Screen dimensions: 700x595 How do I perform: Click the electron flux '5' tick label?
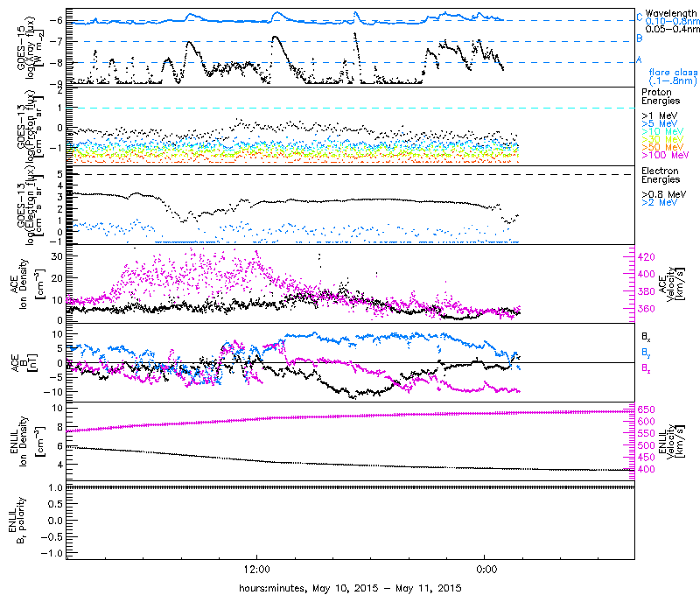(x=59, y=174)
